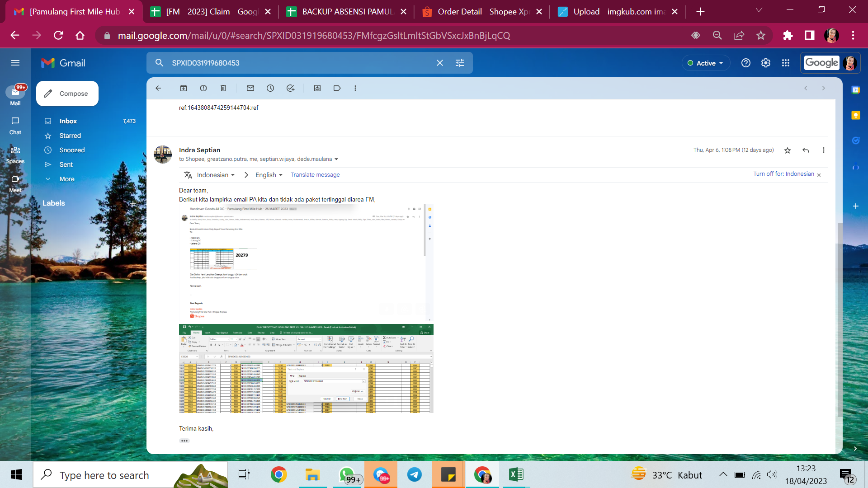Click the Translate message link
The width and height of the screenshot is (868, 488).
315,175
